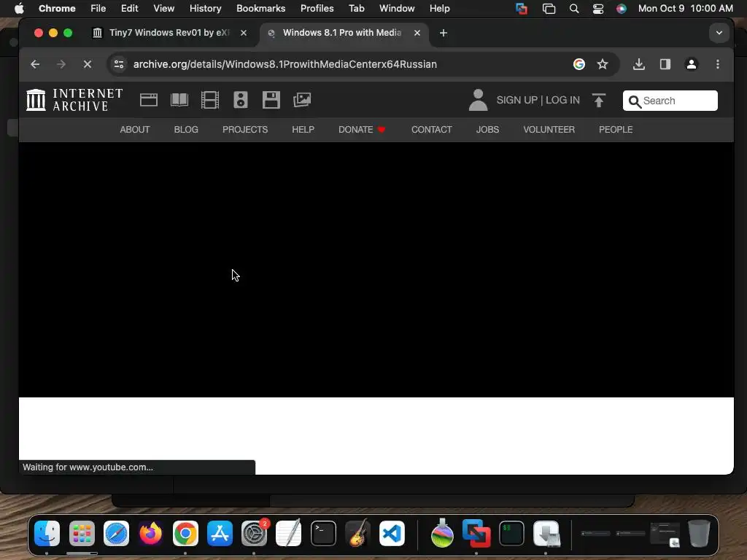Image resolution: width=747 pixels, height=560 pixels.
Task: Open Chrome Downloads icon
Action: tap(639, 64)
